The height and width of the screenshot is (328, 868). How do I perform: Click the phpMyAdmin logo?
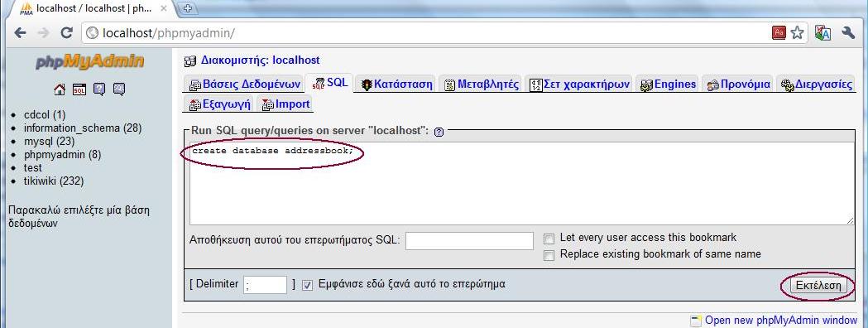(x=89, y=61)
